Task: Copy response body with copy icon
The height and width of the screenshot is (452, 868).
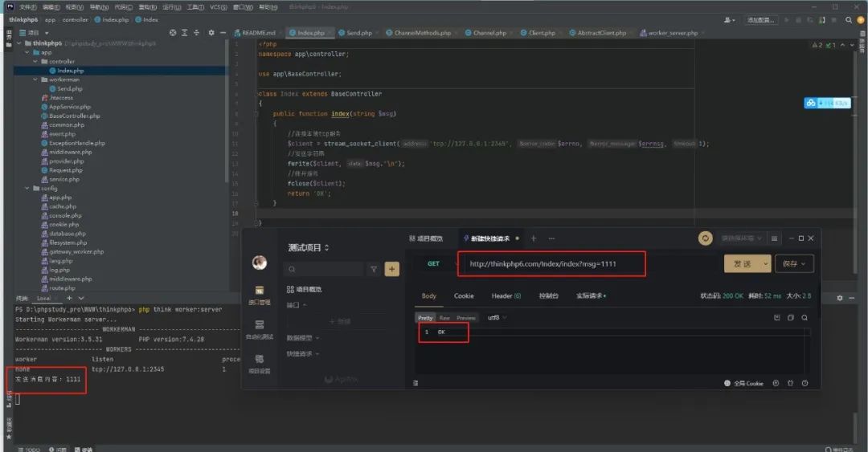Action: point(791,318)
